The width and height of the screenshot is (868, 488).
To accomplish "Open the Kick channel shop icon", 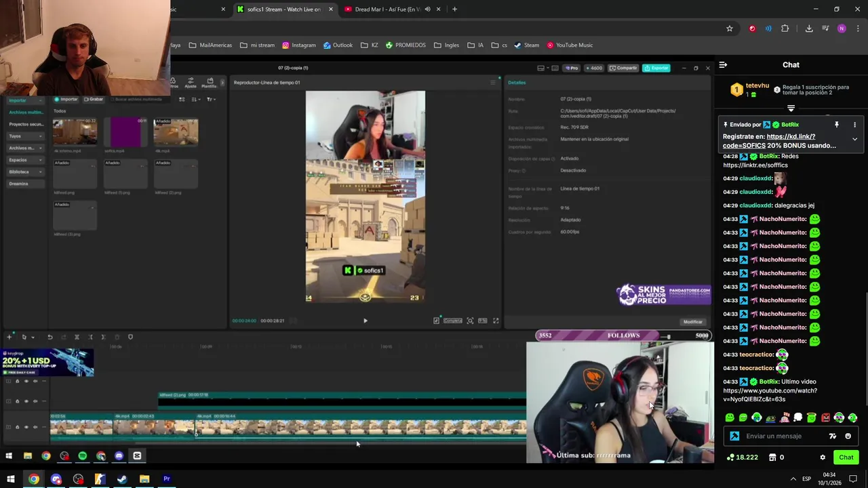I will click(x=772, y=457).
